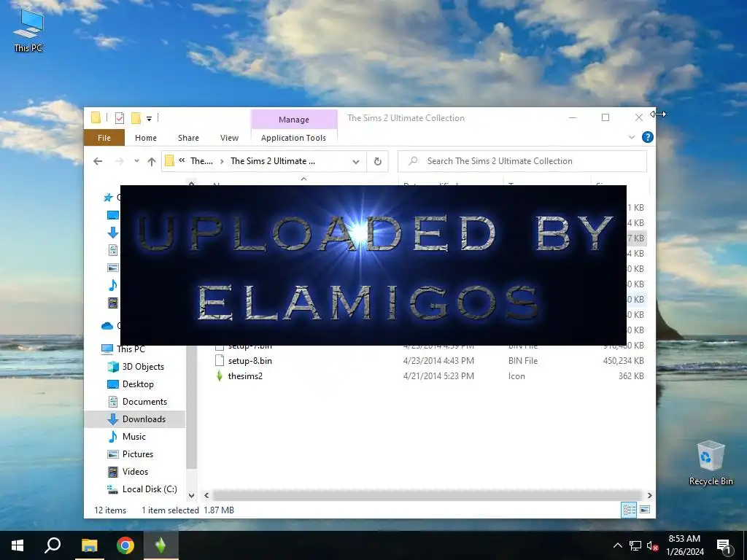Click the muted volume tray icon
The image size is (747, 560).
[653, 545]
